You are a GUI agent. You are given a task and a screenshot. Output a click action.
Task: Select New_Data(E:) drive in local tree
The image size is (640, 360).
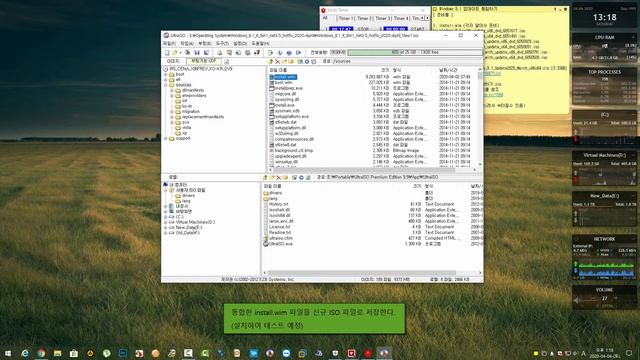pos(189,227)
